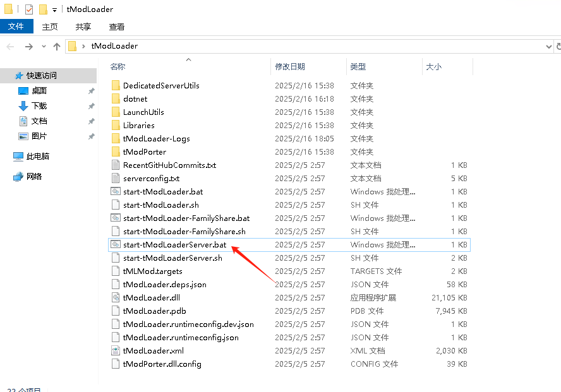Unpin 文档 using its pin icon
The height and width of the screenshot is (392, 561).
click(91, 121)
